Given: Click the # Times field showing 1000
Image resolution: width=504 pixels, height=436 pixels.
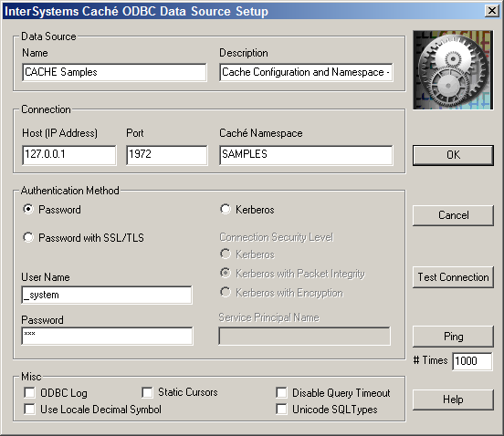Looking at the screenshot, I should (472, 361).
